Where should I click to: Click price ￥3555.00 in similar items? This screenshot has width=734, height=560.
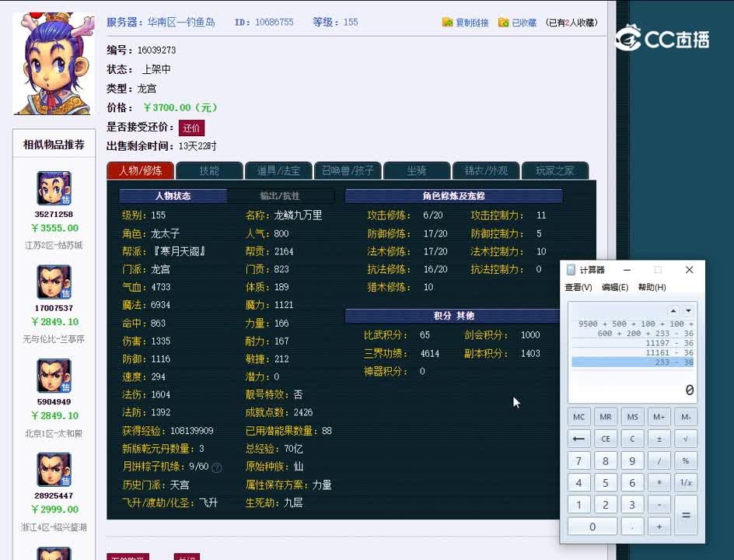coord(54,228)
